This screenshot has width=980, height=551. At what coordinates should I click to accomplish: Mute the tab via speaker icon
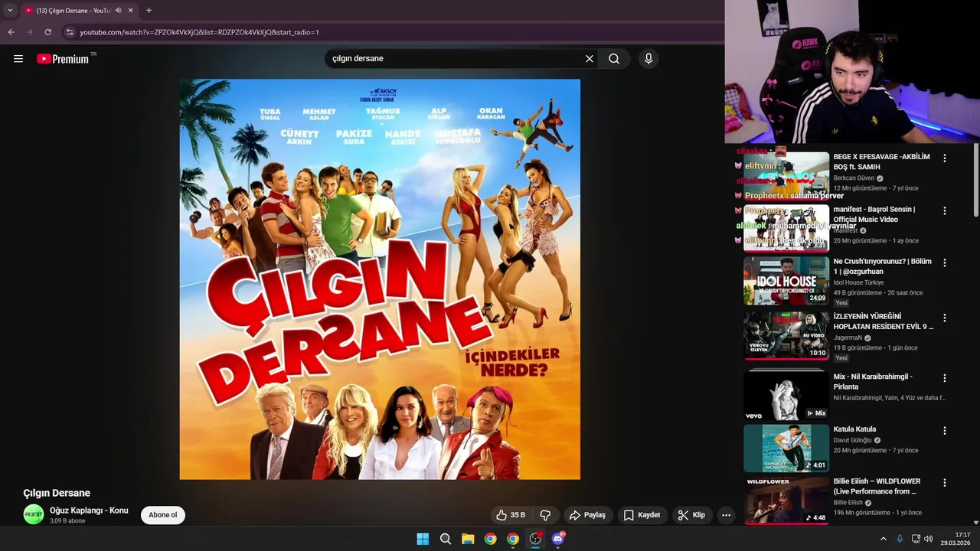coord(118,11)
